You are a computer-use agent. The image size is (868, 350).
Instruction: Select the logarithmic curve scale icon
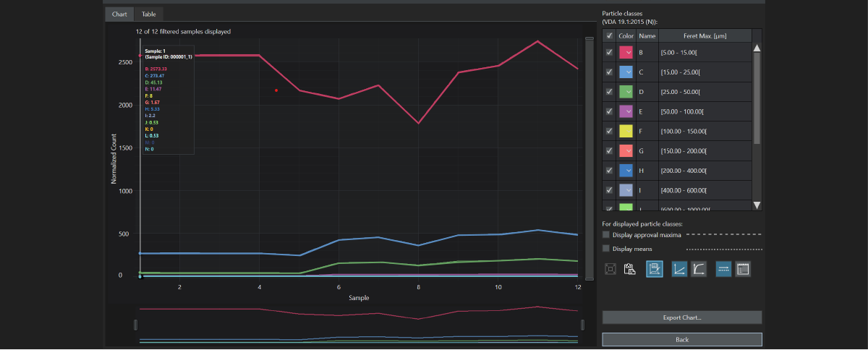[699, 269]
